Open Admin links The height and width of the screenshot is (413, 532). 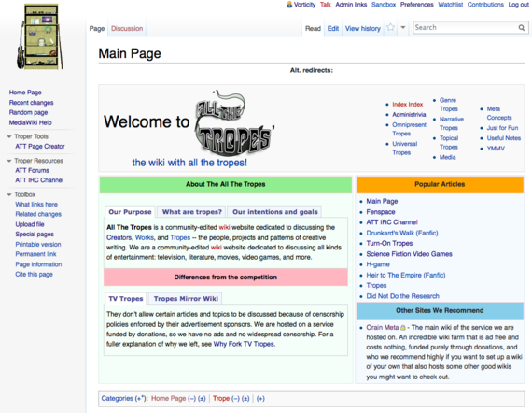point(351,5)
